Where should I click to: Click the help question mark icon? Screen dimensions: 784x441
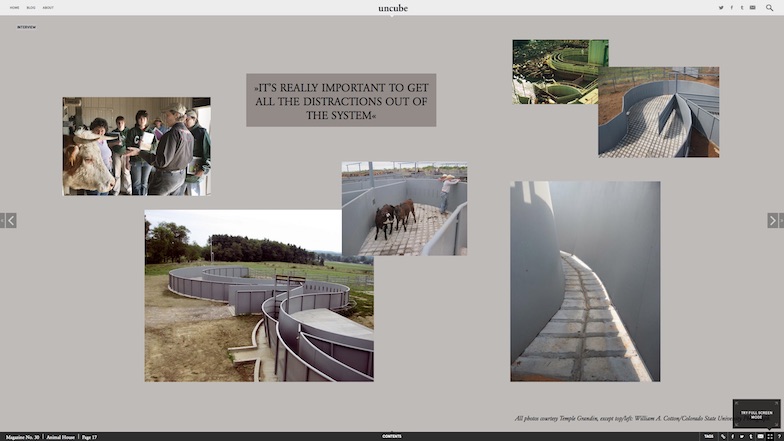pyautogui.click(x=779, y=436)
